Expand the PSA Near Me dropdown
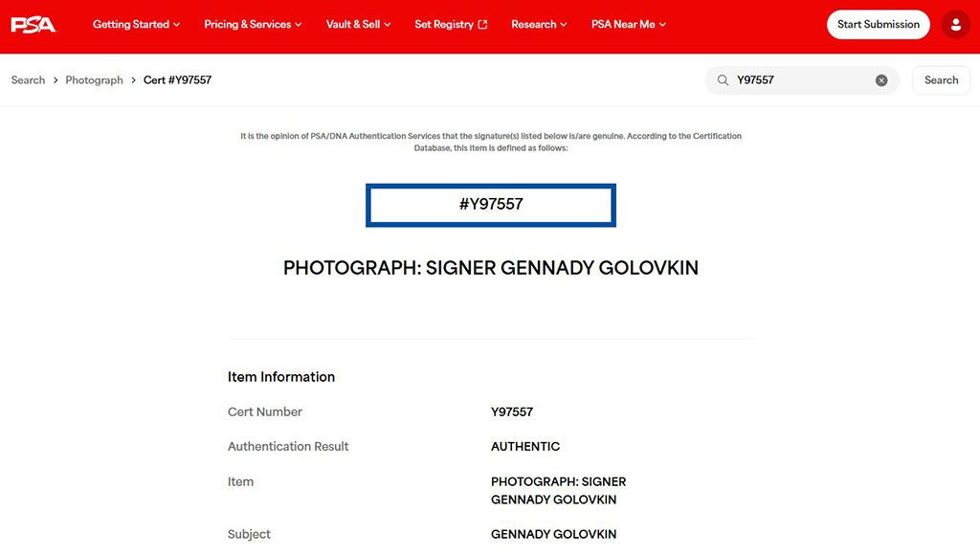This screenshot has height=555, width=980. (628, 25)
